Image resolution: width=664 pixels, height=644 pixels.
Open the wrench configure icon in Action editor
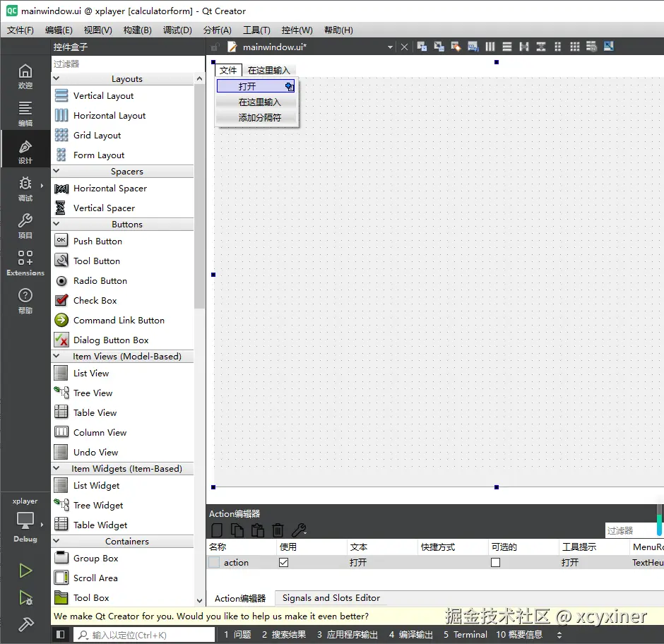[x=299, y=530]
